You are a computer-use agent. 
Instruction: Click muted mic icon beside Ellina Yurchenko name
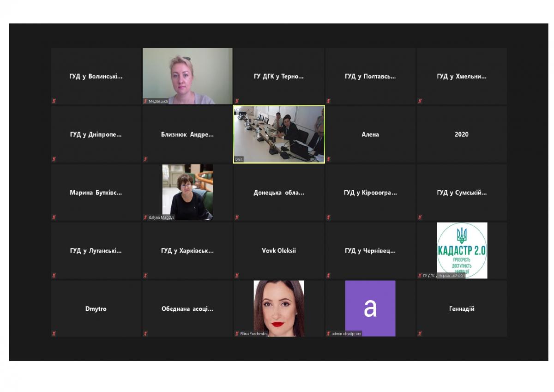pyautogui.click(x=237, y=333)
